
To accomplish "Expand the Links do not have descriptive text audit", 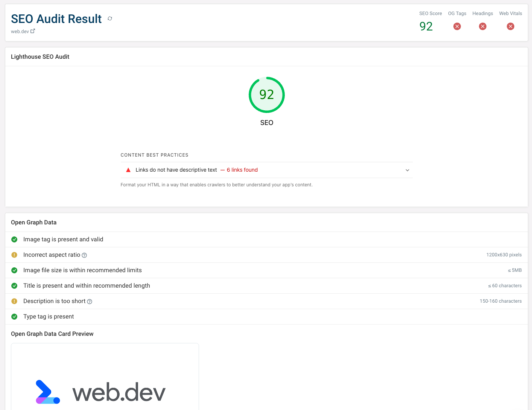I will (x=407, y=170).
